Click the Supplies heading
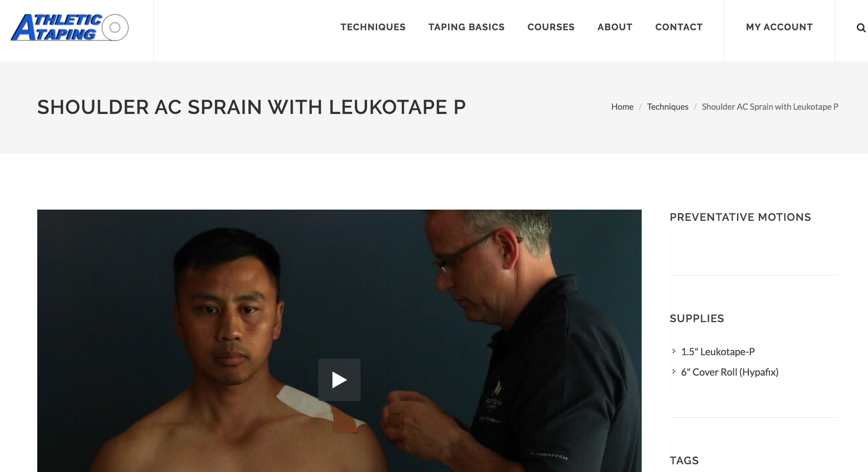 pyautogui.click(x=697, y=318)
